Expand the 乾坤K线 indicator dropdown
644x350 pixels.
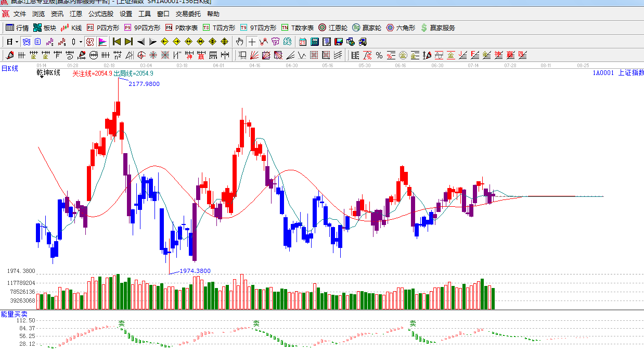pos(41,77)
